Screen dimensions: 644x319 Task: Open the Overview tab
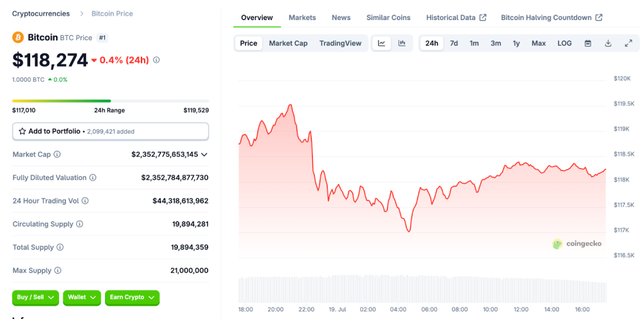pos(257,18)
